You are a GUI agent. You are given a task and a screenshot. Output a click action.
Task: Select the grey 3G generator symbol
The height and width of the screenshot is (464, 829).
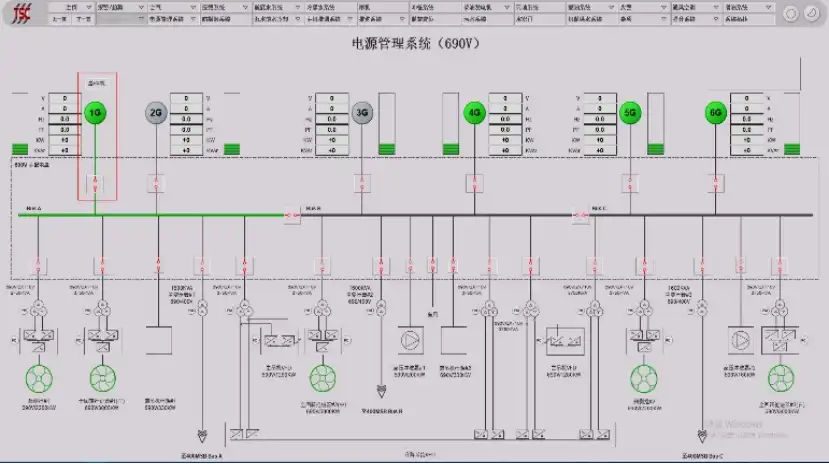pos(362,112)
